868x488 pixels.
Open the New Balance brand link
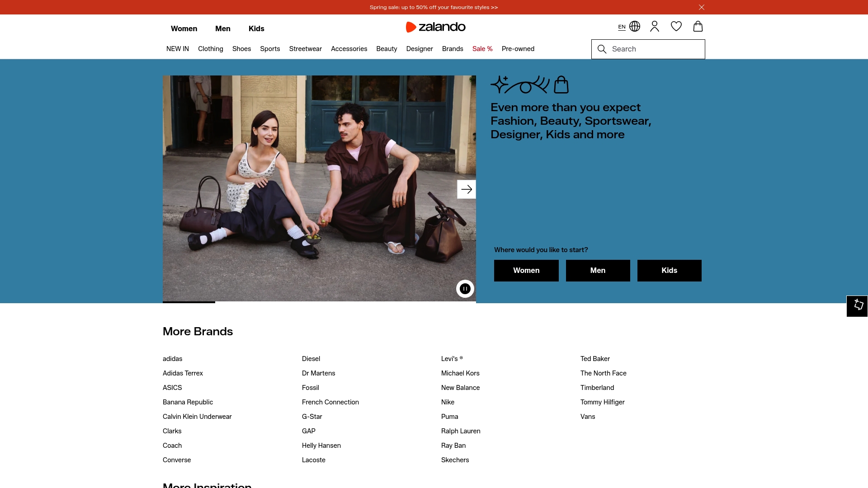click(x=461, y=388)
